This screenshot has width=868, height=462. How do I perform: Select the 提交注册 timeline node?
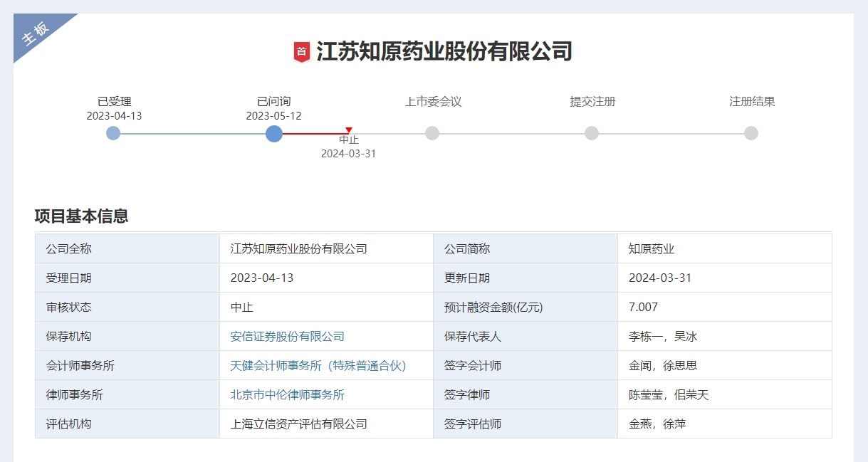tap(592, 133)
